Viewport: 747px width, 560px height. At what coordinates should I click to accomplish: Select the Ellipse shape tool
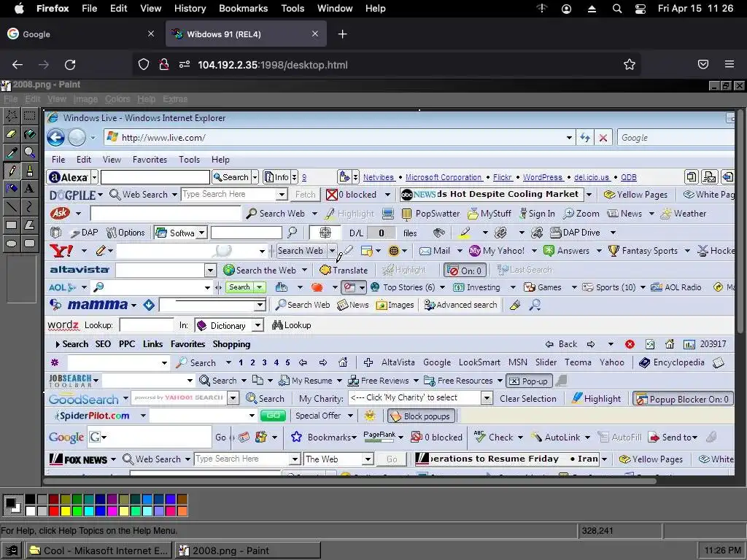(x=12, y=244)
